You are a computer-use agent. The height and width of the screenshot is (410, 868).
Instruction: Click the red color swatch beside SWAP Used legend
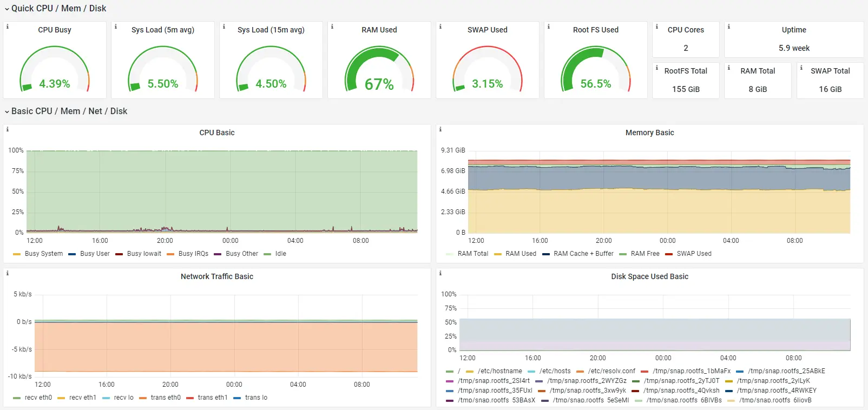click(669, 254)
